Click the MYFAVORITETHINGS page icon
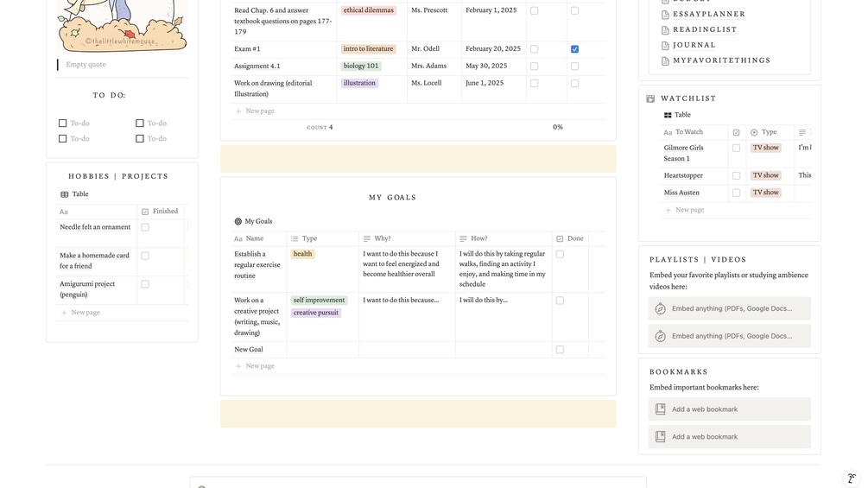This screenshot has height=488, width=868. (x=665, y=61)
